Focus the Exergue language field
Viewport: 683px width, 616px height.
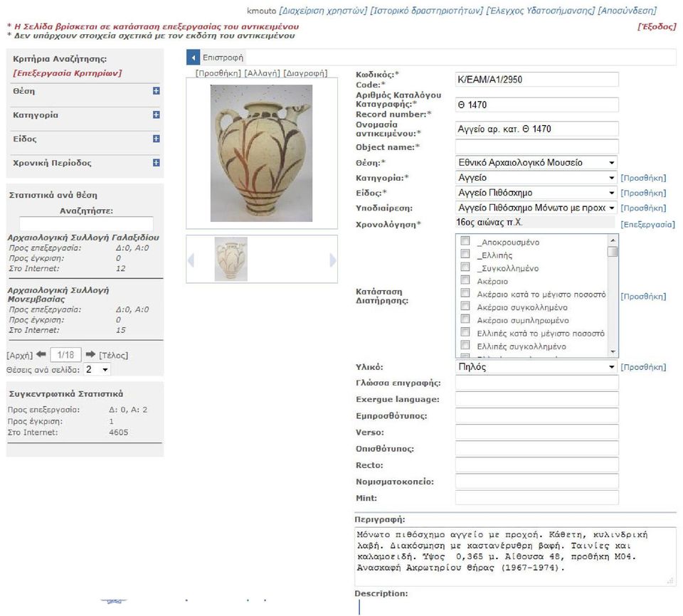[536, 398]
